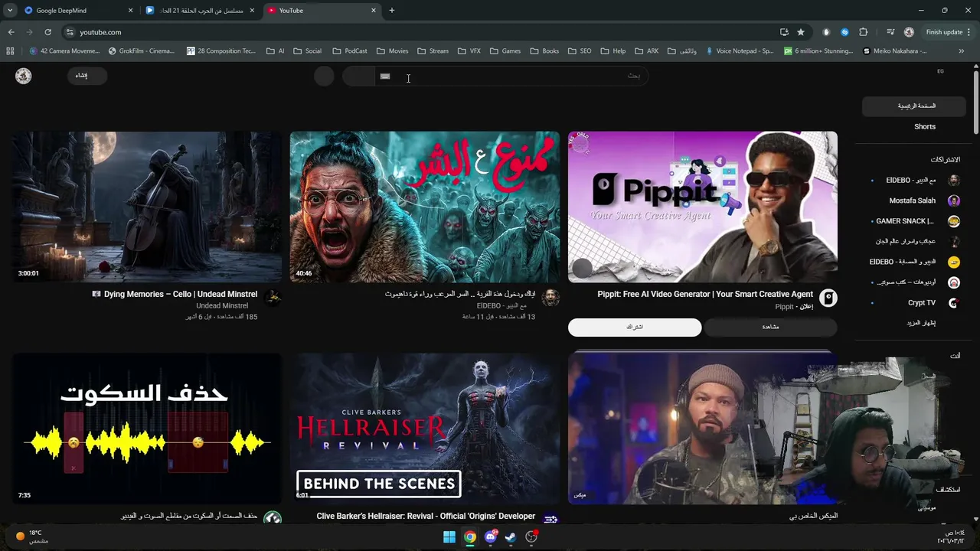Click the إنشاء create button

click(x=87, y=76)
